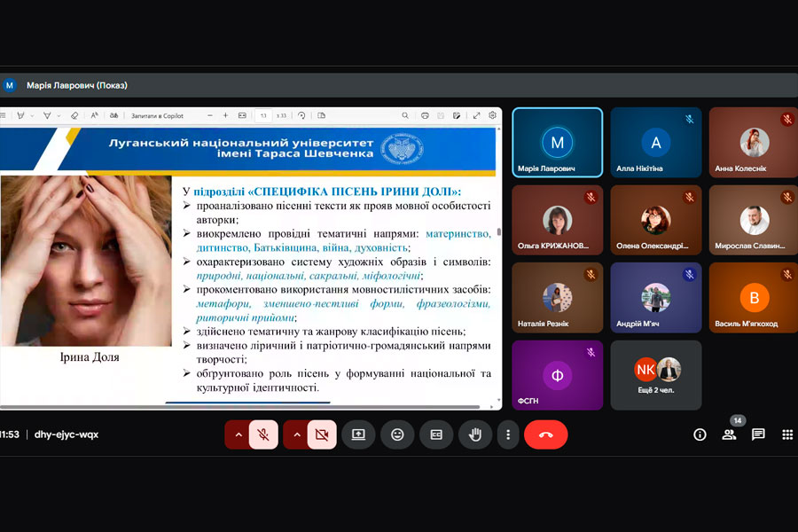Open the chat panel
Image resolution: width=798 pixels, height=532 pixels.
(x=758, y=434)
